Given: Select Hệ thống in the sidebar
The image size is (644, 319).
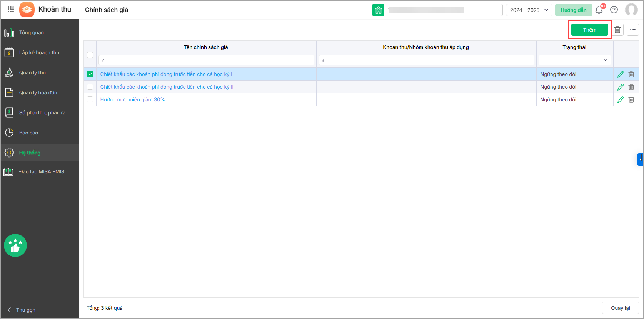Looking at the screenshot, I should click(x=40, y=153).
